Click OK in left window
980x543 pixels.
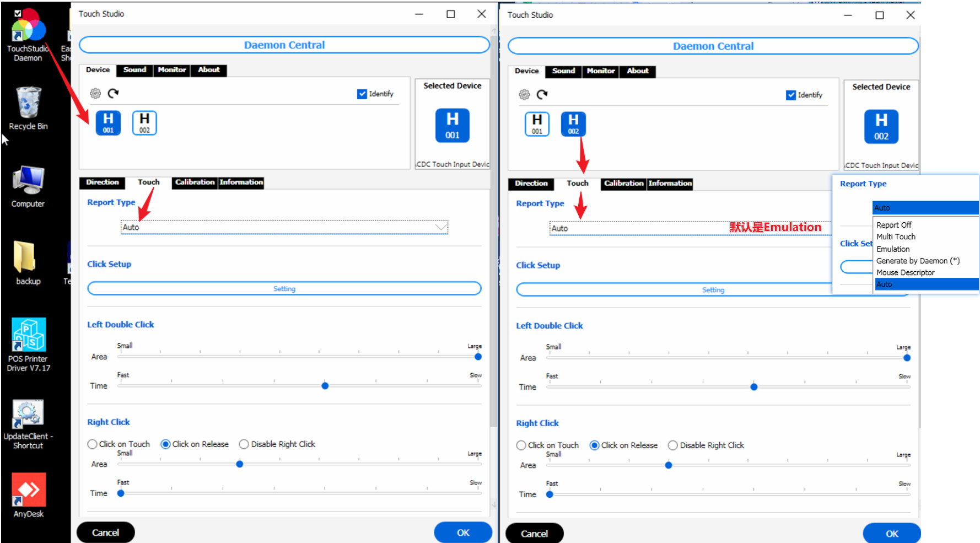coord(463,533)
